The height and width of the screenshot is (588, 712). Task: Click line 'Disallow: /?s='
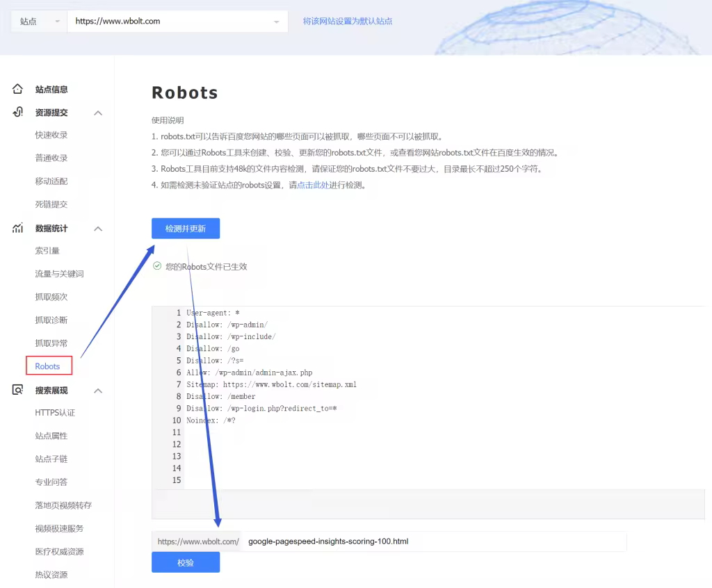215,361
